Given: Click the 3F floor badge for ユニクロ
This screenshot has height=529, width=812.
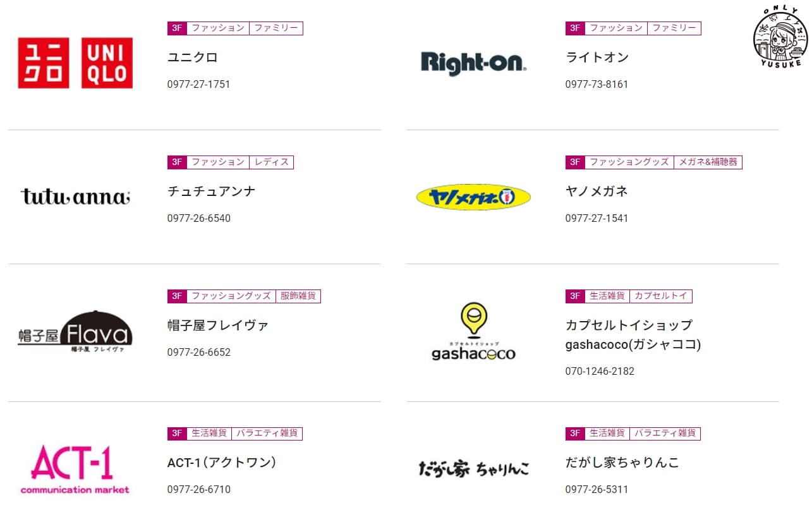Looking at the screenshot, I should point(177,28).
